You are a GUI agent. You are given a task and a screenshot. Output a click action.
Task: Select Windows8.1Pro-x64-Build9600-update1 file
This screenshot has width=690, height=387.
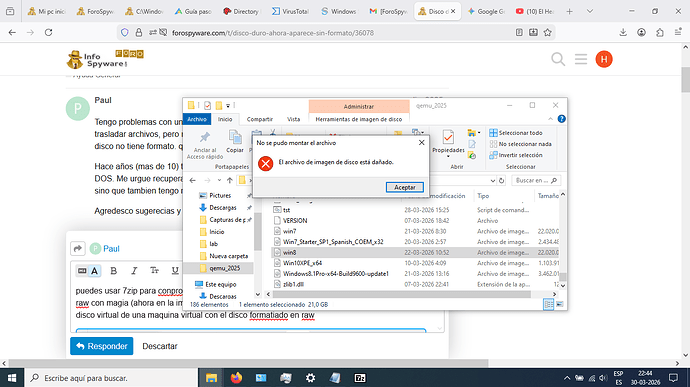(x=335, y=273)
